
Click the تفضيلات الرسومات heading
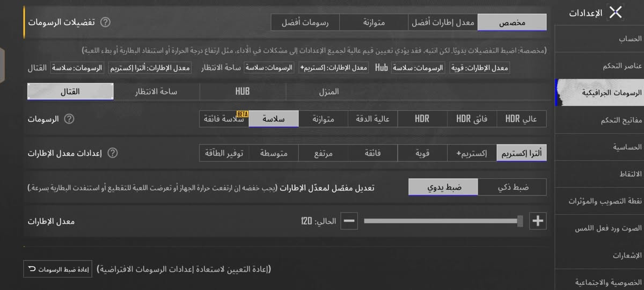[x=61, y=22]
